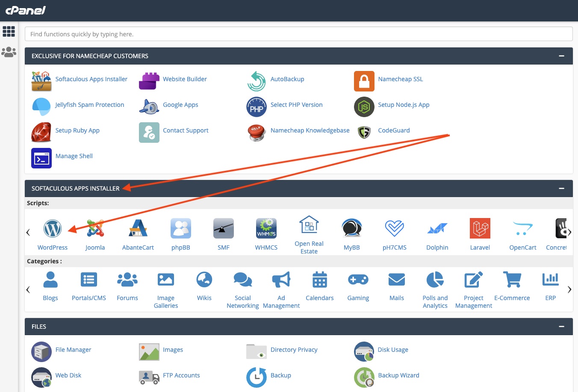This screenshot has height=392, width=578.
Task: Show previous categories with the left arrow
Action: click(28, 289)
